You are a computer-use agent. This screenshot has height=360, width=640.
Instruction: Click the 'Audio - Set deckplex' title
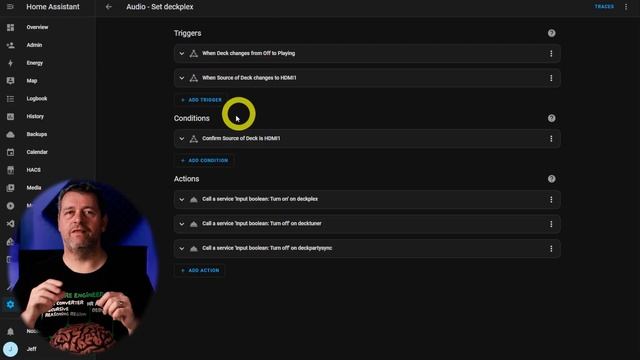pos(160,7)
